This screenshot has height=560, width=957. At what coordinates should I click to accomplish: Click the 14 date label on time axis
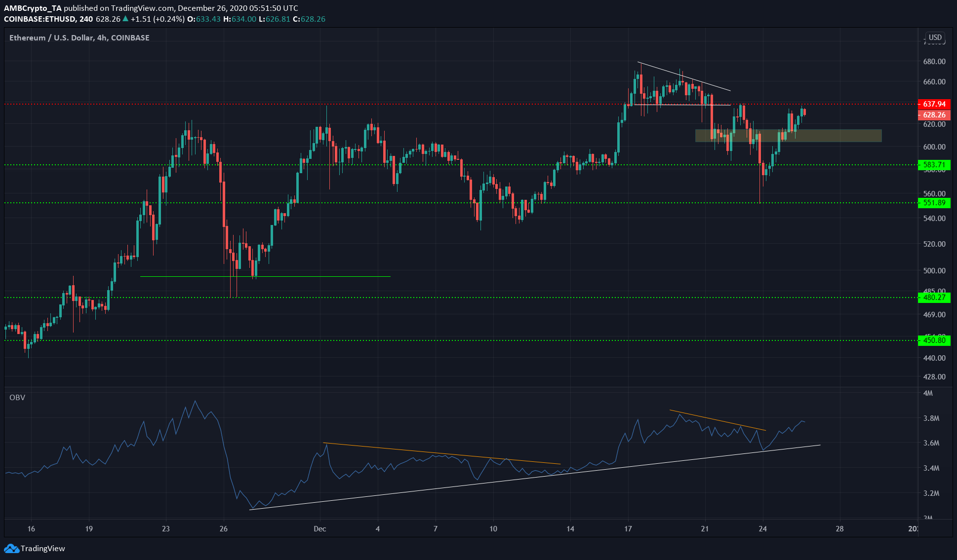570,529
